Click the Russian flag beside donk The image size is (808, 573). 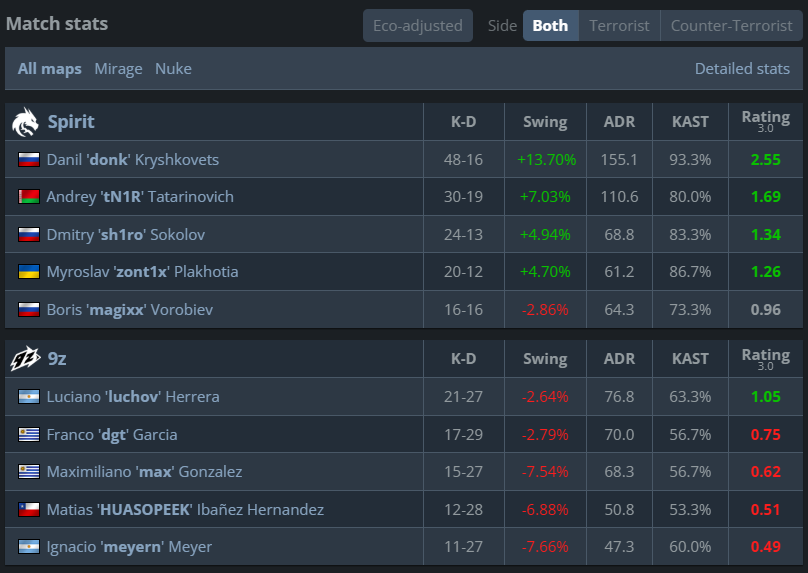[x=29, y=160]
